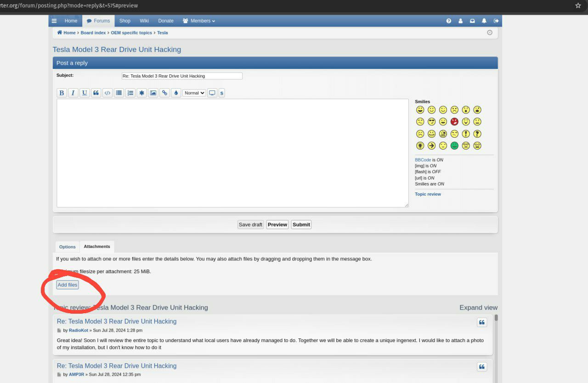Viewport: 588px width, 383px height.
Task: Click the Preview button
Action: click(x=277, y=225)
